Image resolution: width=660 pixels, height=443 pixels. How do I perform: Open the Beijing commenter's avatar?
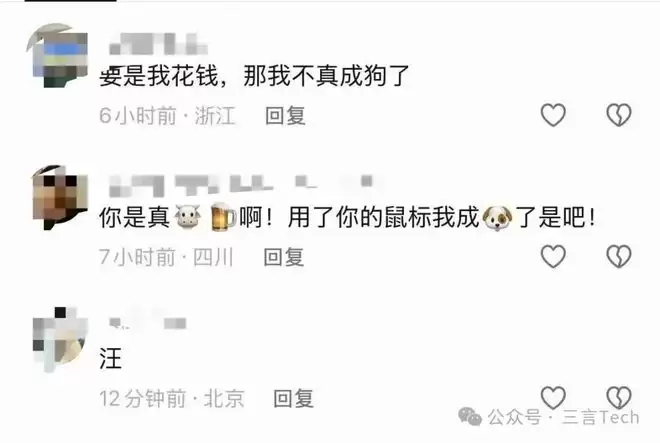59,339
